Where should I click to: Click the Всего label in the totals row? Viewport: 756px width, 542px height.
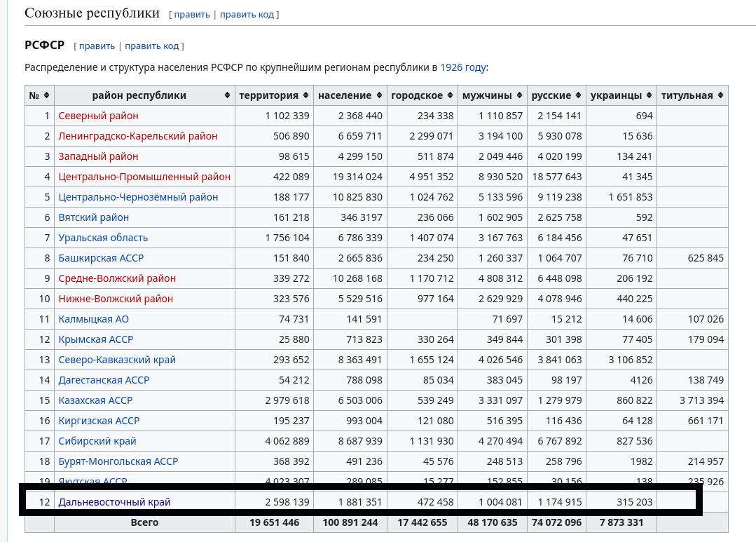click(144, 522)
